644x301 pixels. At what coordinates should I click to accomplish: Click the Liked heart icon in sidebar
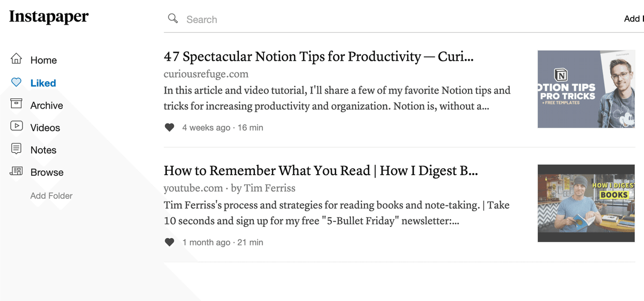coord(17,82)
